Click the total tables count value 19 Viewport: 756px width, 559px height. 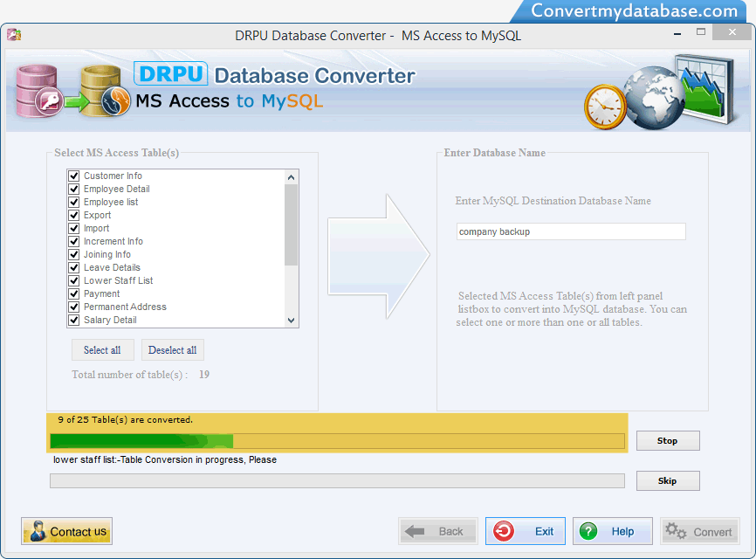[x=204, y=375]
